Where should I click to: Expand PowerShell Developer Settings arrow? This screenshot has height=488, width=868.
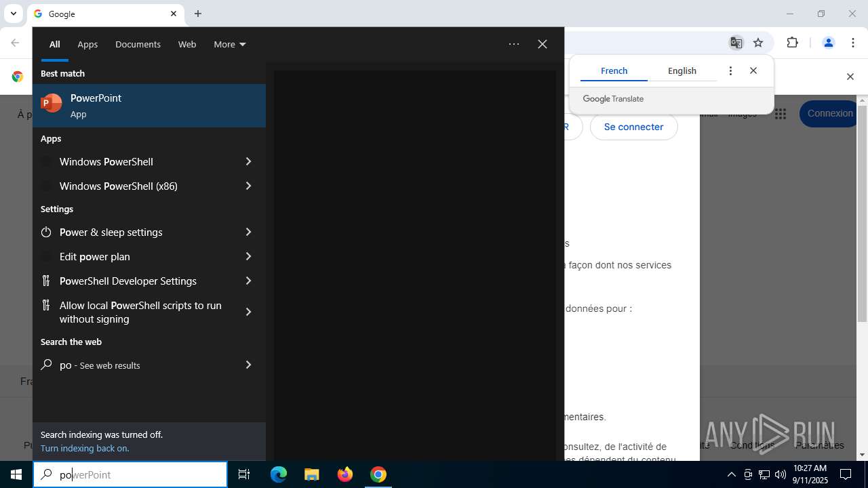[x=248, y=281]
